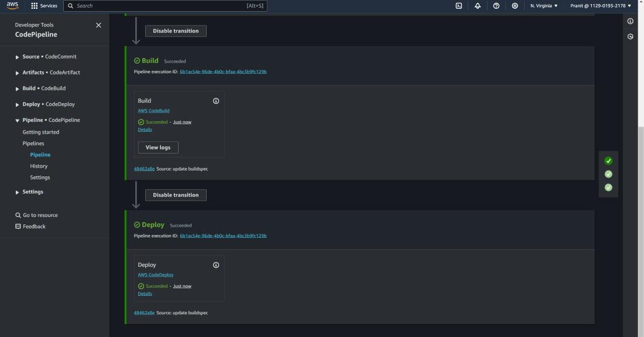Open the CloudShell icon

coord(459,6)
